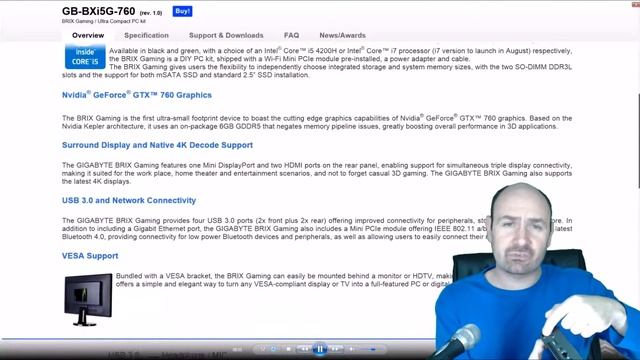Click the GB-BXi5G-760 product title
This screenshot has width=640, height=360.
click(98, 11)
